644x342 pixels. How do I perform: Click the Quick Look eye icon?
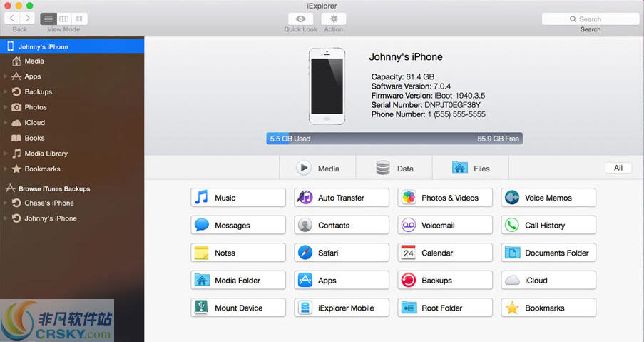click(x=301, y=19)
